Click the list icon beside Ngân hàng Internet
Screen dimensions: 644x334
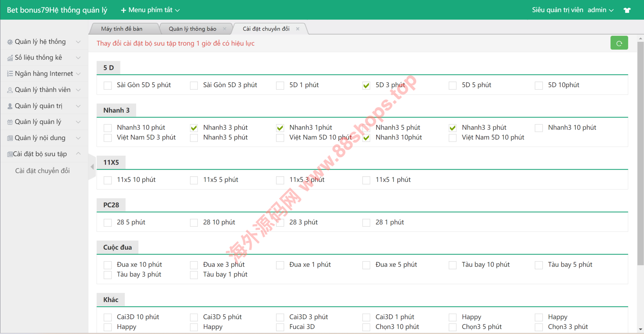tap(10, 74)
